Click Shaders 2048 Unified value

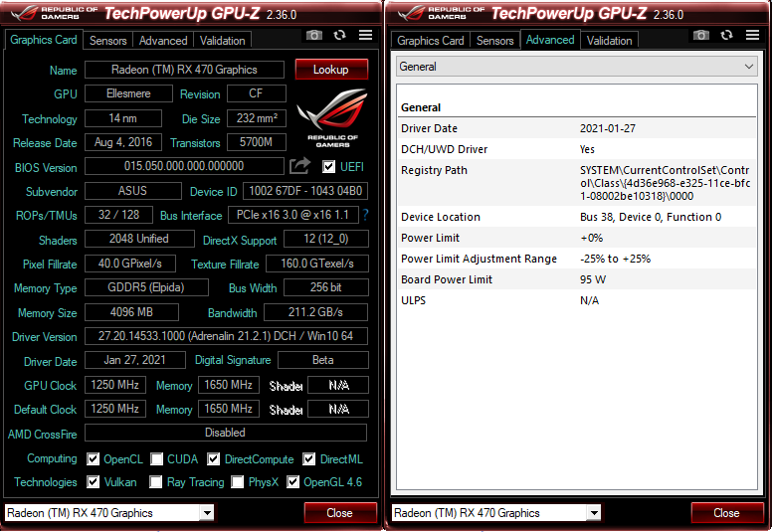139,239
